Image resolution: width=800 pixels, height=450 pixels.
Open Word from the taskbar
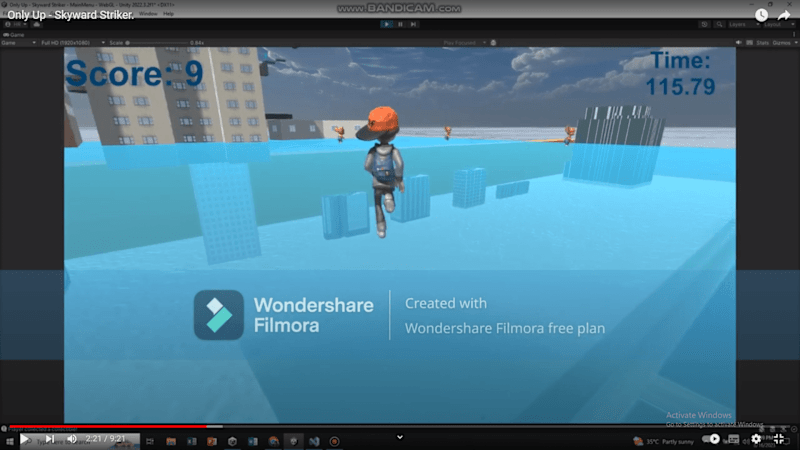(253, 441)
